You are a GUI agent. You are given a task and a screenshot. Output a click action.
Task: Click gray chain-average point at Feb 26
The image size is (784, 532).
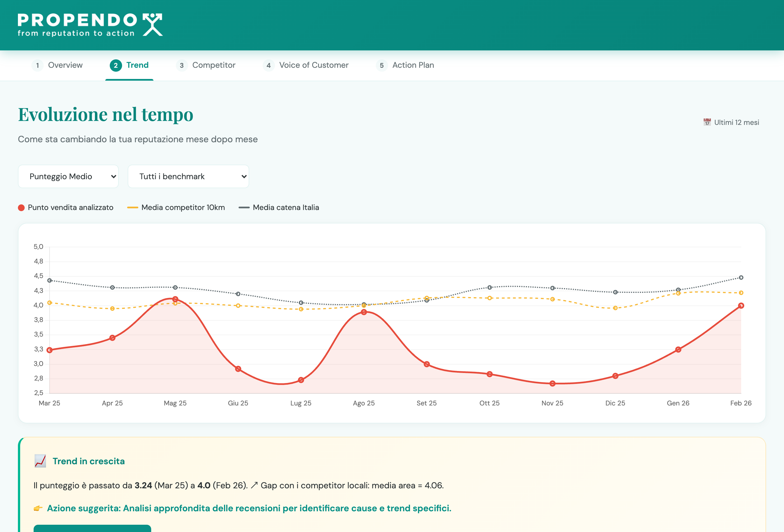point(741,278)
